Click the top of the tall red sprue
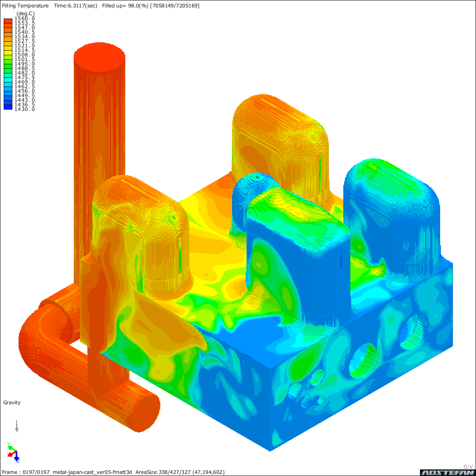Screen dimensions: 476x476 point(99,57)
